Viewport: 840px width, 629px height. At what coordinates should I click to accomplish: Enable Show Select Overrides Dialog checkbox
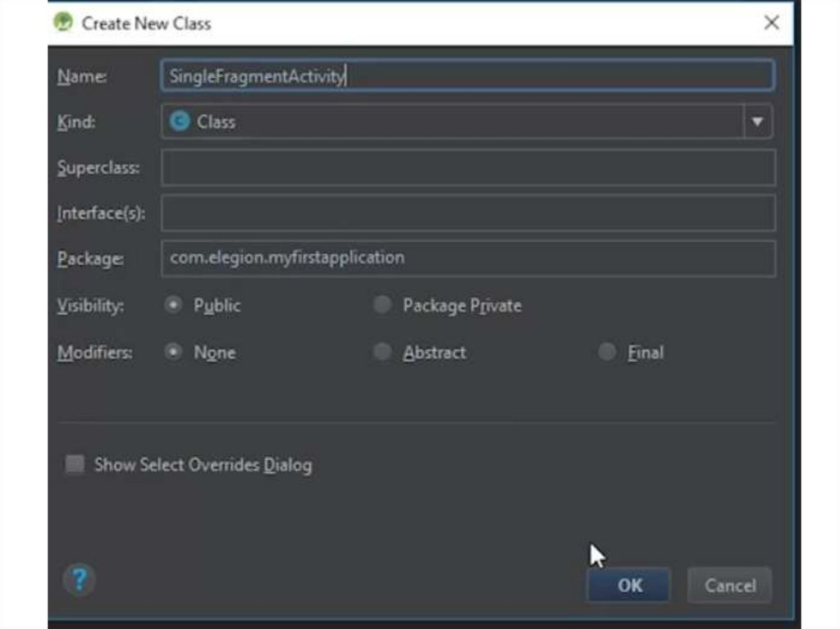(75, 464)
